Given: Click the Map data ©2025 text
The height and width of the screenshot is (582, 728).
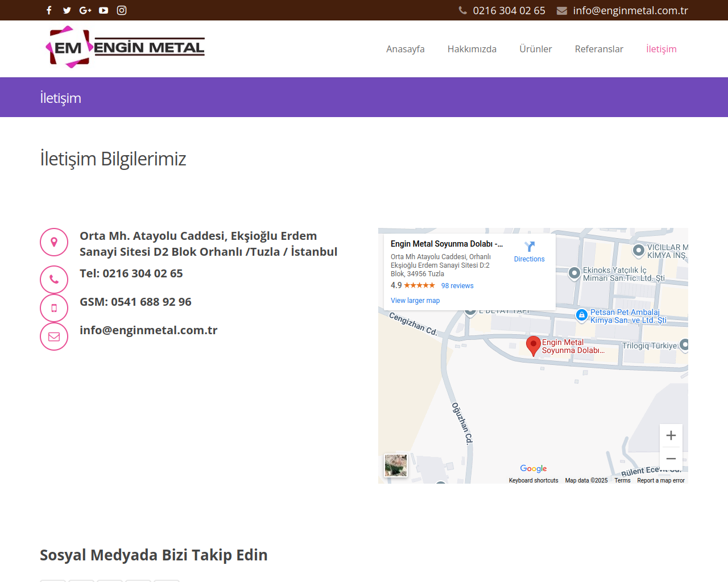Looking at the screenshot, I should 586,480.
